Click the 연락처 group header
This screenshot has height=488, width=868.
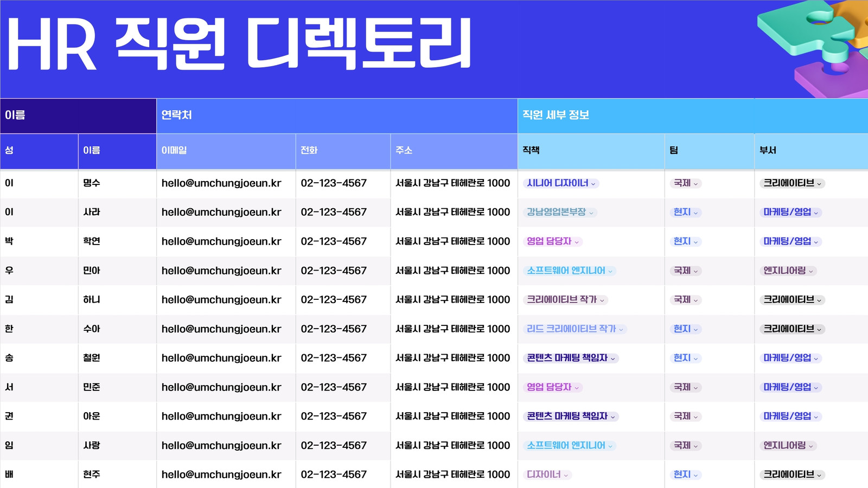[x=337, y=115]
